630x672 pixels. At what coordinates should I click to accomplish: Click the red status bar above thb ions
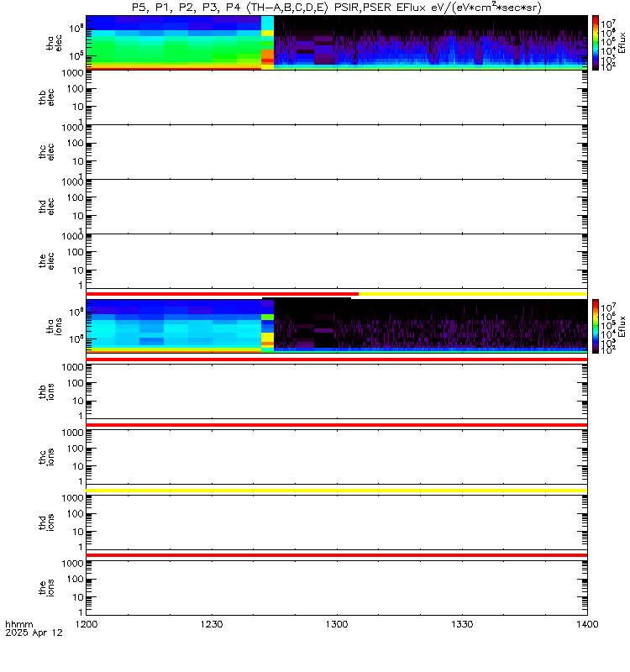337,360
